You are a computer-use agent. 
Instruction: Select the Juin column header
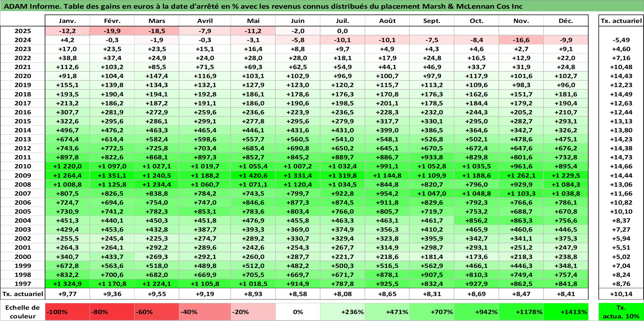tap(298, 21)
